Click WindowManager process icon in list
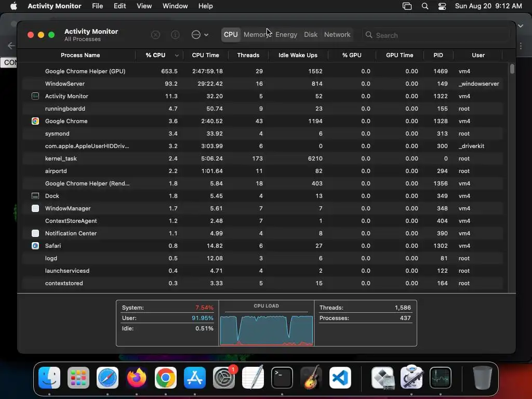This screenshot has height=399, width=532. point(35,208)
